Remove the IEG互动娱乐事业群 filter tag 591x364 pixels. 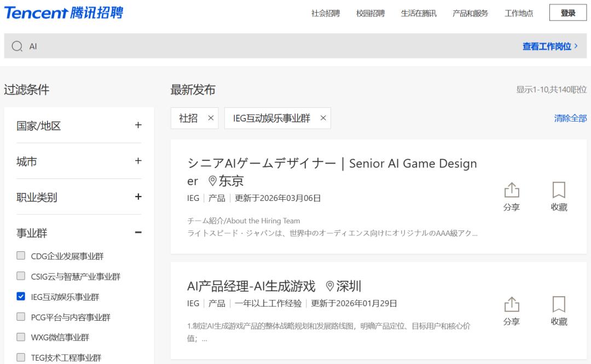click(323, 118)
